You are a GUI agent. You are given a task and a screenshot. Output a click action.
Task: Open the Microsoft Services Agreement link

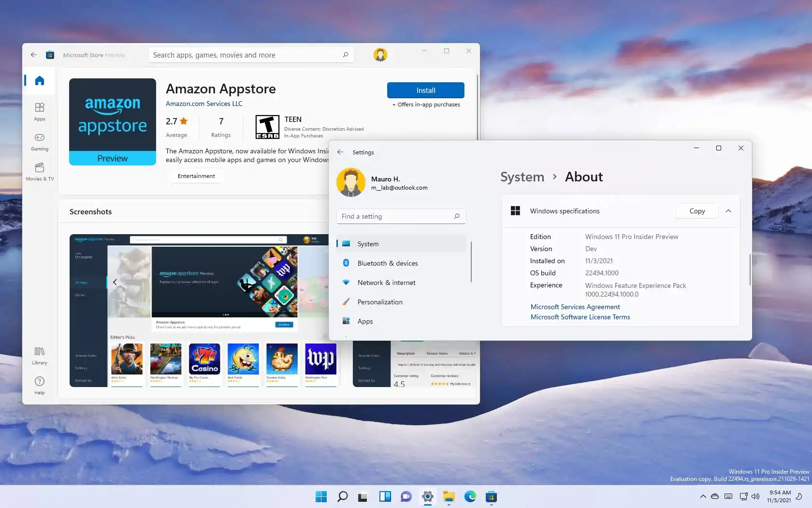pos(575,307)
